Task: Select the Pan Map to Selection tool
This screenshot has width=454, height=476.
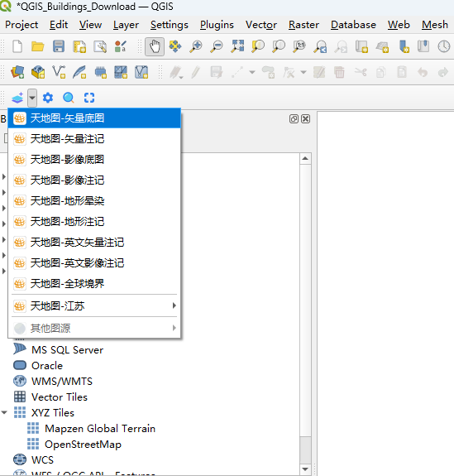Action: pos(175,46)
